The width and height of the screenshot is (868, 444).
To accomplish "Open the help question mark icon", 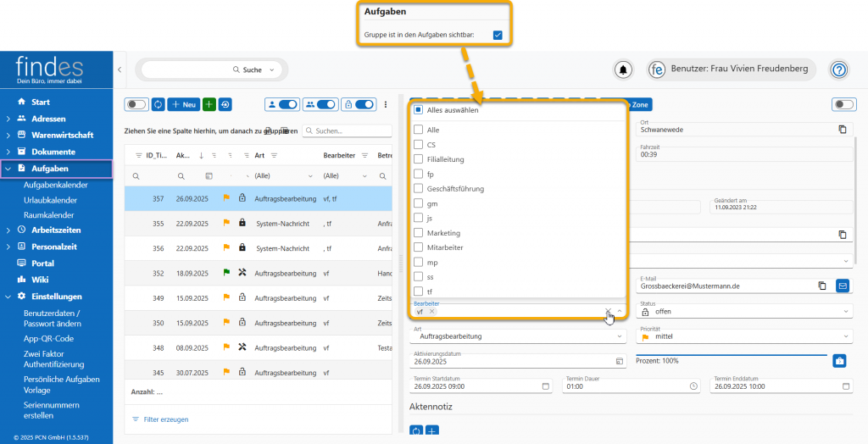I will click(838, 69).
